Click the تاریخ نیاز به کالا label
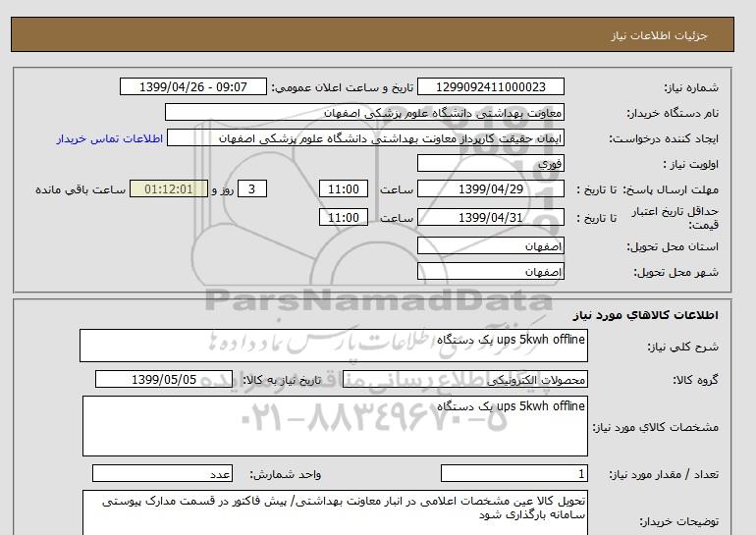The height and width of the screenshot is (535, 756). [282, 380]
